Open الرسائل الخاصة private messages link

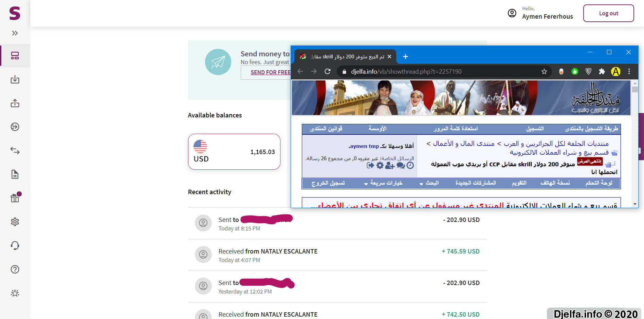point(398,158)
